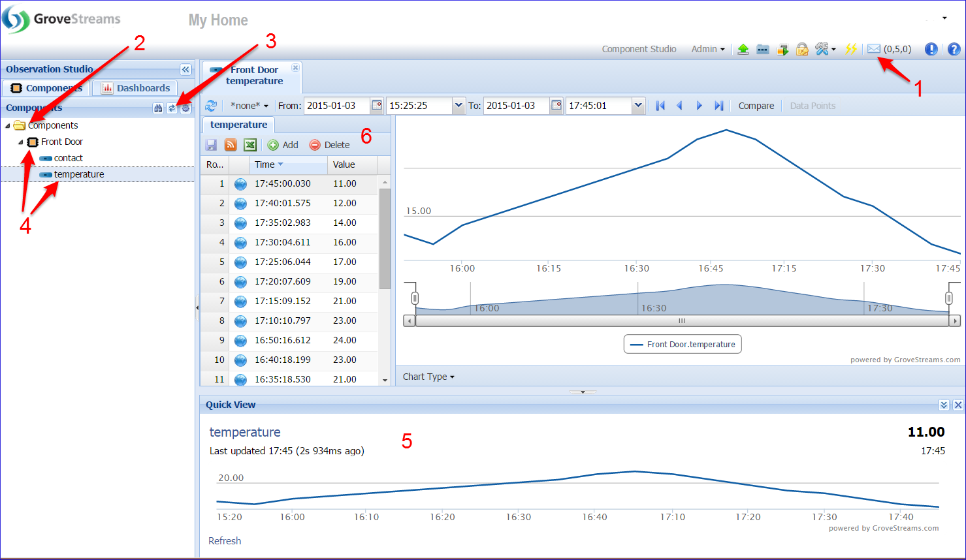Click the binoculars search icon in Components
The height and width of the screenshot is (560, 966).
tap(158, 108)
